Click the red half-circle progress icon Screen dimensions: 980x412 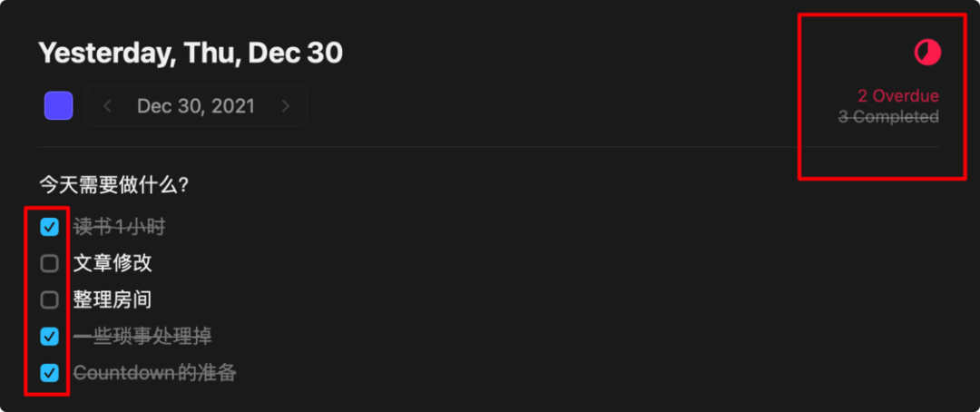click(x=927, y=53)
